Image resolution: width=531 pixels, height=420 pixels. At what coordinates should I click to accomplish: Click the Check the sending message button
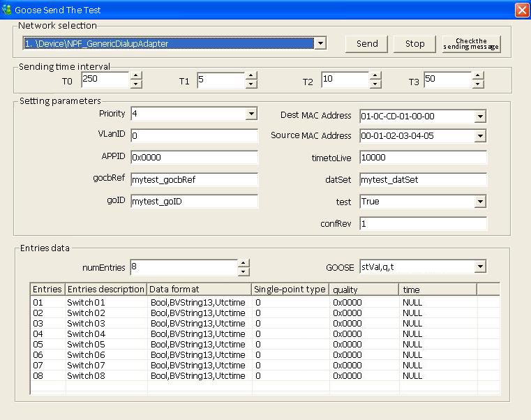pyautogui.click(x=471, y=44)
